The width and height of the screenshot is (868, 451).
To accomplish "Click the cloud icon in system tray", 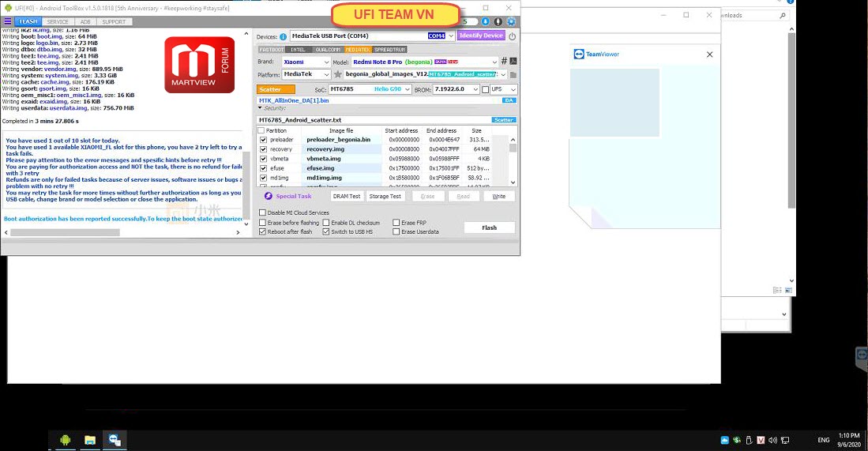I will click(x=724, y=440).
